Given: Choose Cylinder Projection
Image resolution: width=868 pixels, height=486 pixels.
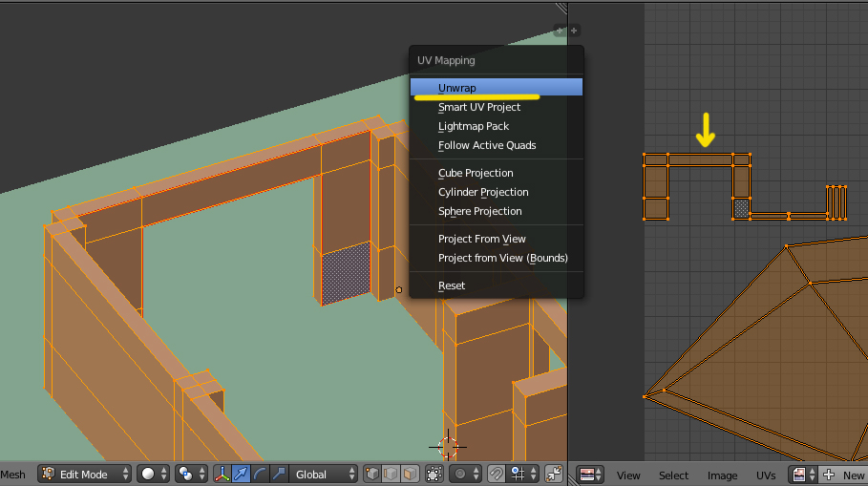Looking at the screenshot, I should click(x=496, y=192).
